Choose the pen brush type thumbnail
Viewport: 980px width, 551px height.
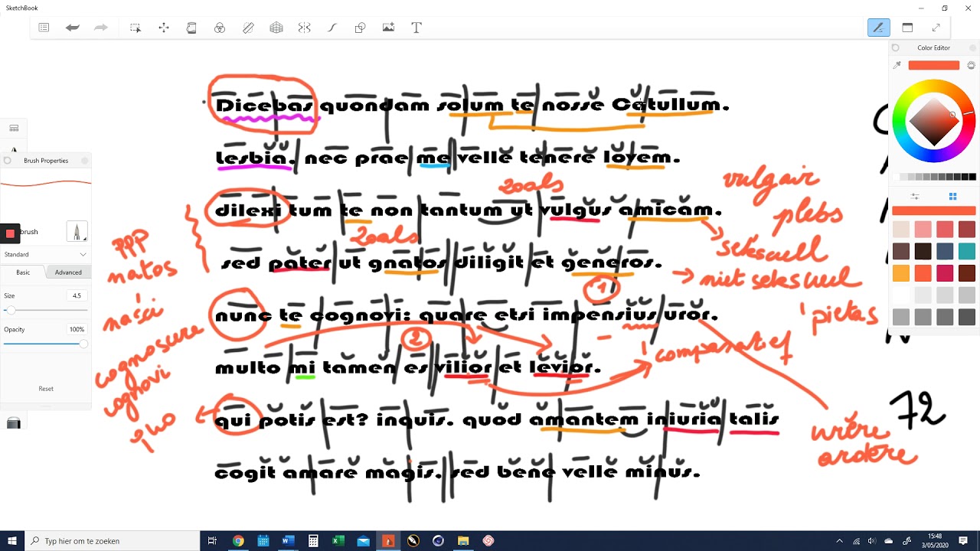pos(77,231)
